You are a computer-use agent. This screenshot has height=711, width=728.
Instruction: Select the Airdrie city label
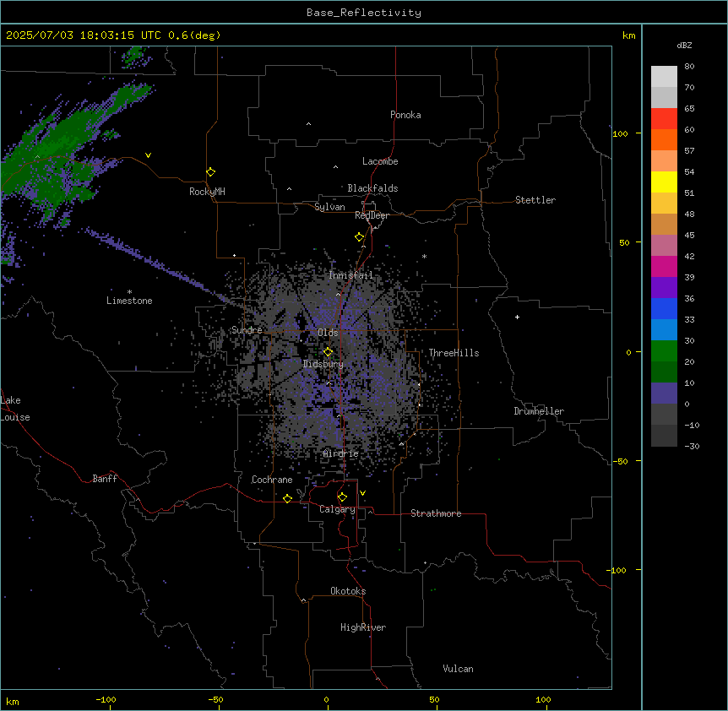click(x=341, y=453)
